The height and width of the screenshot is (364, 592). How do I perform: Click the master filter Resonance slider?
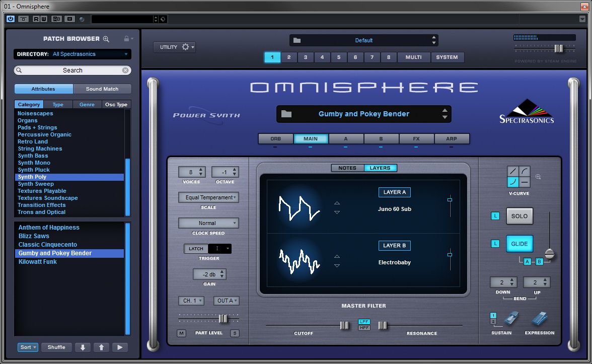[x=383, y=325]
